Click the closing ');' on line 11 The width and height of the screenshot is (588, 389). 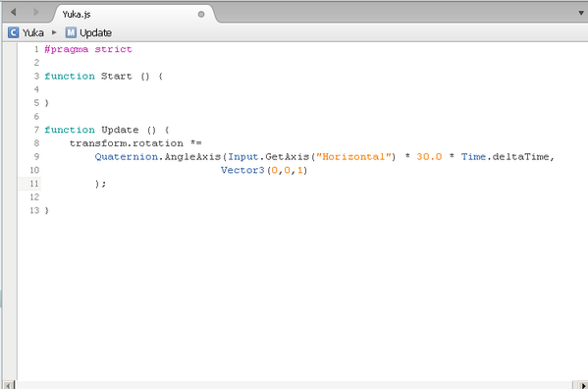100,184
